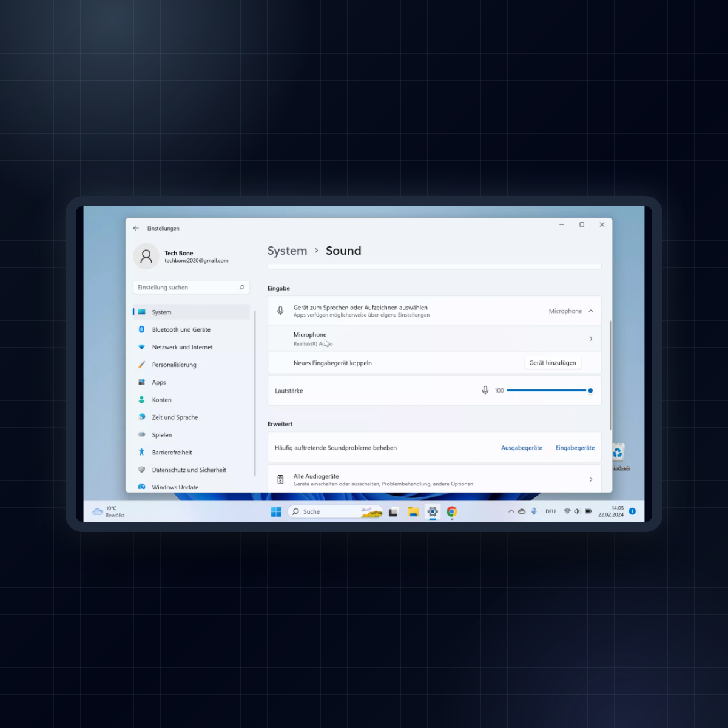Click the search magnifier in settings
Screen dimensions: 728x728
click(x=241, y=288)
